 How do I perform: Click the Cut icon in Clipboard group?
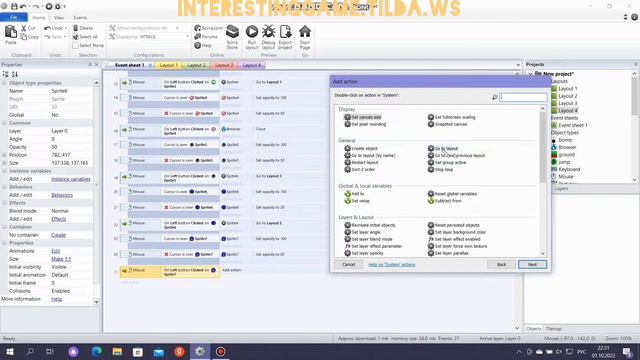coord(24,28)
